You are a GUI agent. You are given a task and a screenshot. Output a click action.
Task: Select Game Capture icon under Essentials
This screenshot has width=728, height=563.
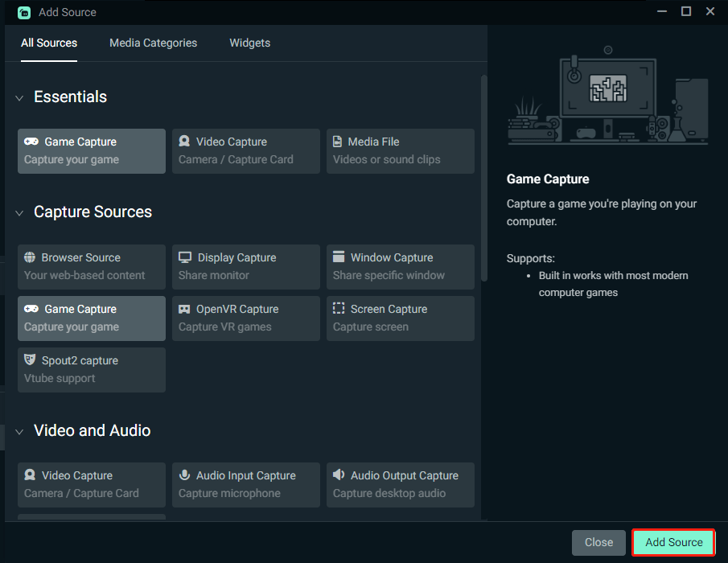click(x=31, y=142)
